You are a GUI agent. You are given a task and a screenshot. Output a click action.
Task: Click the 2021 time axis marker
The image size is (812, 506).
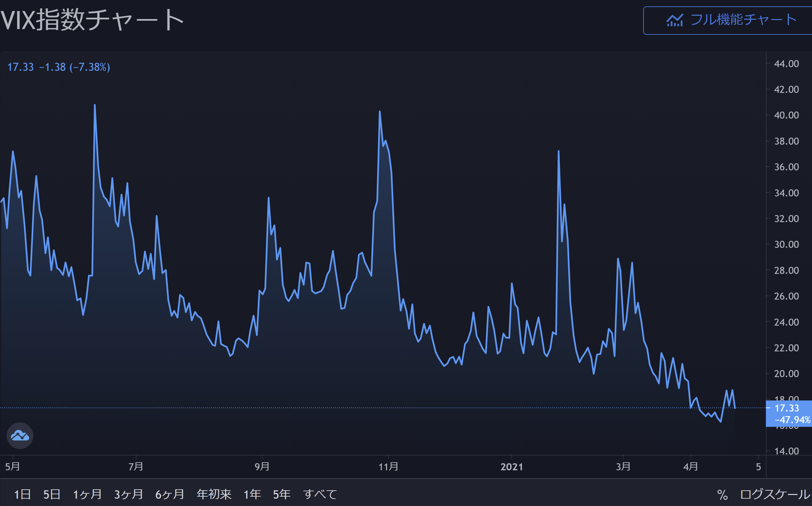click(x=511, y=467)
